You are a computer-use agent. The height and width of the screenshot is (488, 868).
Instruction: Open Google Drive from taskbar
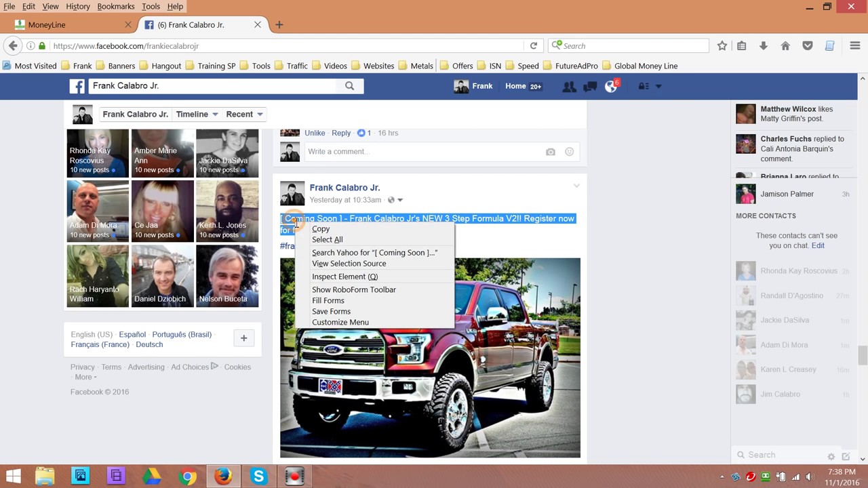[x=151, y=476]
